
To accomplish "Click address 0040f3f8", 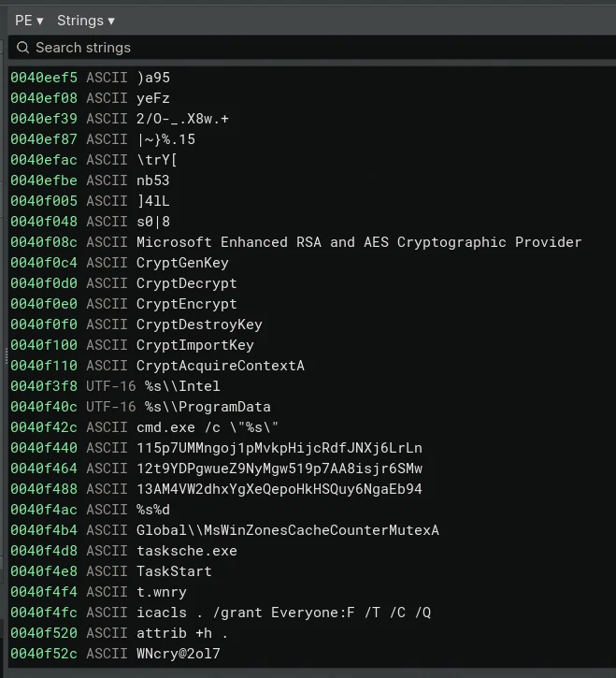I will [44, 386].
